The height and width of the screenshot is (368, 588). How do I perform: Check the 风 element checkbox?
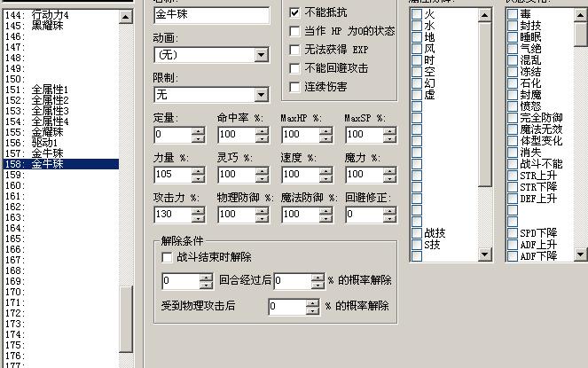(417, 49)
